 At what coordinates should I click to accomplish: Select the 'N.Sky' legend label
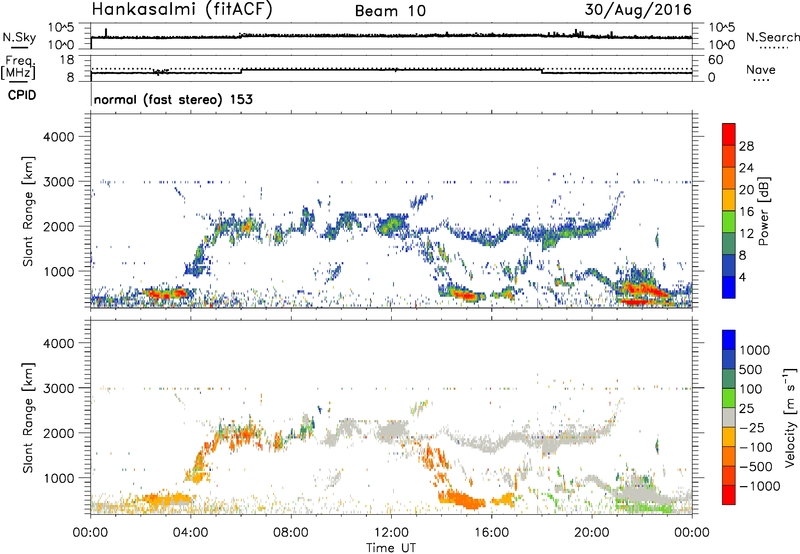(19, 37)
